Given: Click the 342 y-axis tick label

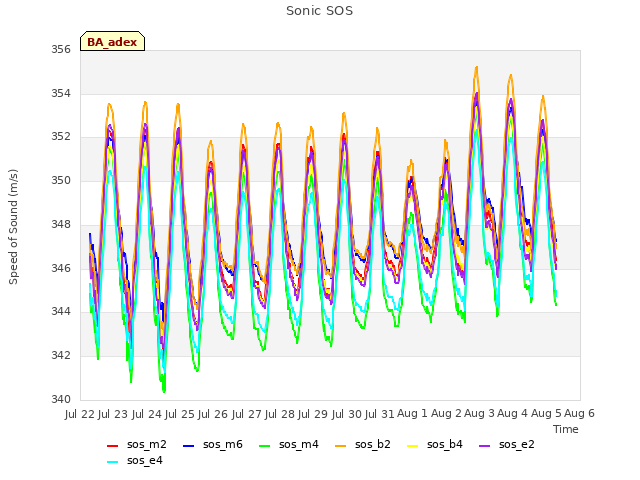Looking at the screenshot, I should point(61,356).
